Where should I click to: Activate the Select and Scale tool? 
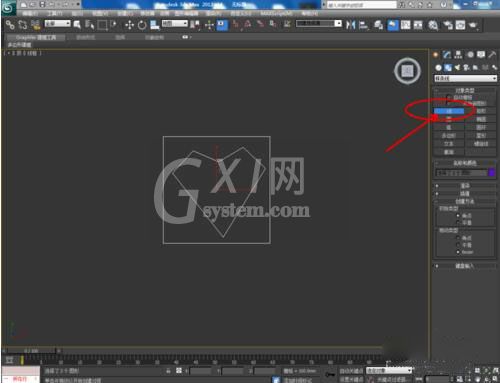(155, 25)
